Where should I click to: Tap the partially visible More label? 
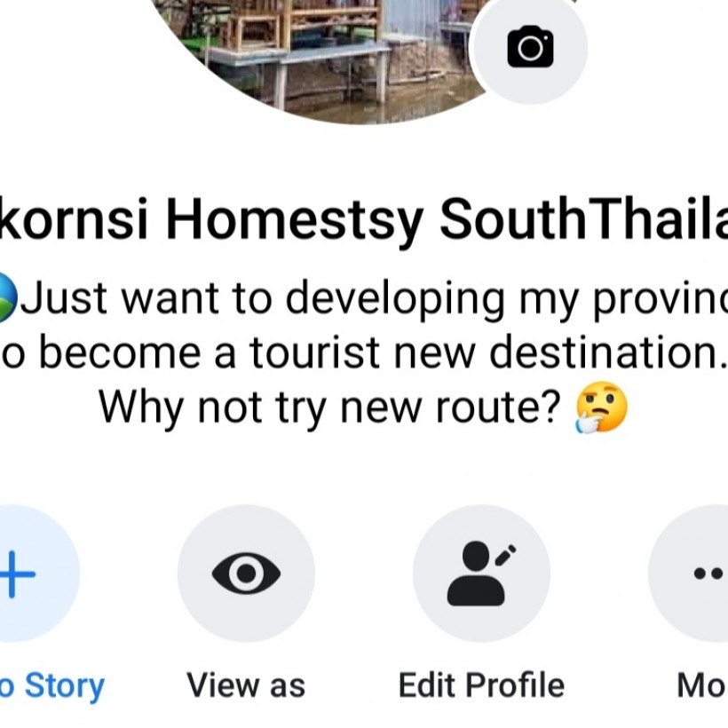coord(702,684)
